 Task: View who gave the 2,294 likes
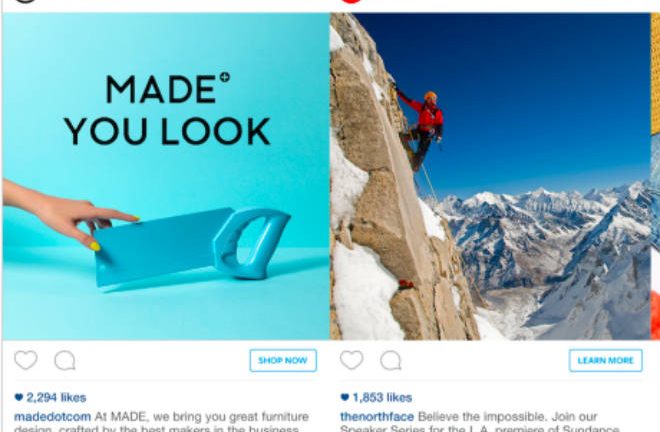56,397
